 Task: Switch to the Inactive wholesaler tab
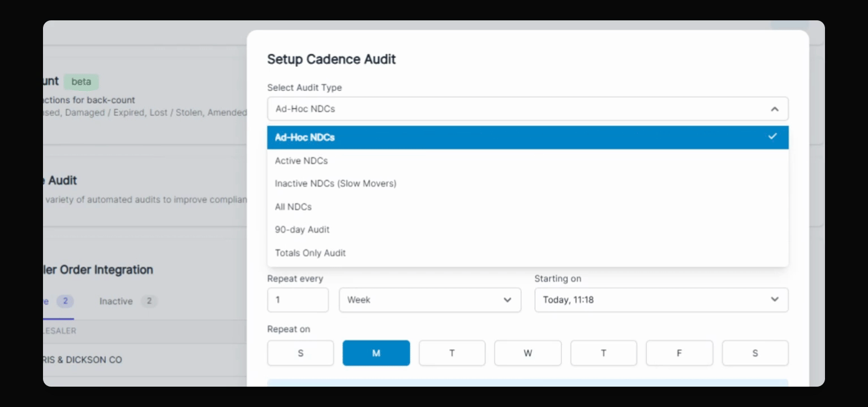coord(128,301)
